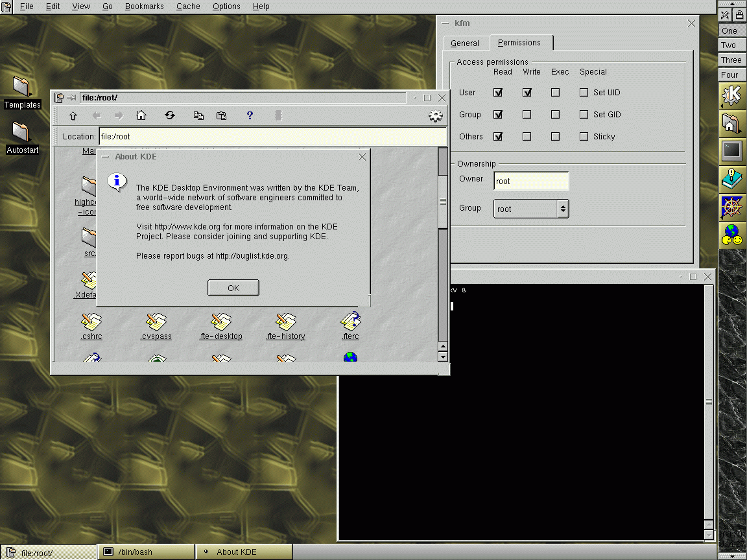This screenshot has width=747, height=560.
Task: Enable the Sticky special permission checkbox
Action: (584, 137)
